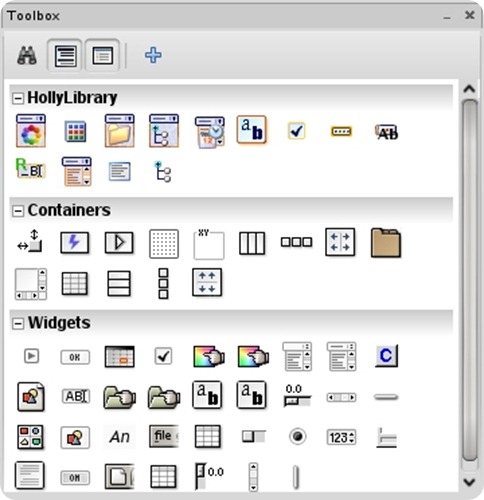Select the lightning bolt container icon
Image resolution: width=484 pixels, height=500 pixels.
pyautogui.click(x=75, y=242)
